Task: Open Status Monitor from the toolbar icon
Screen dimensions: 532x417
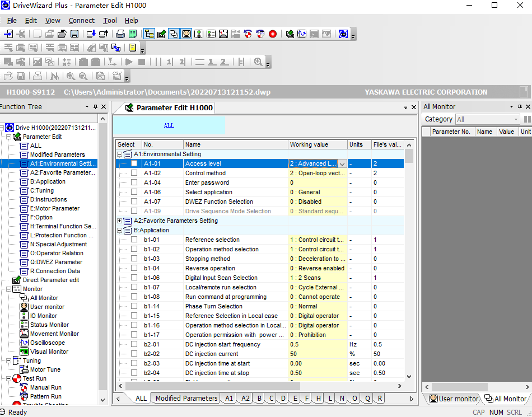Action: coord(211,34)
